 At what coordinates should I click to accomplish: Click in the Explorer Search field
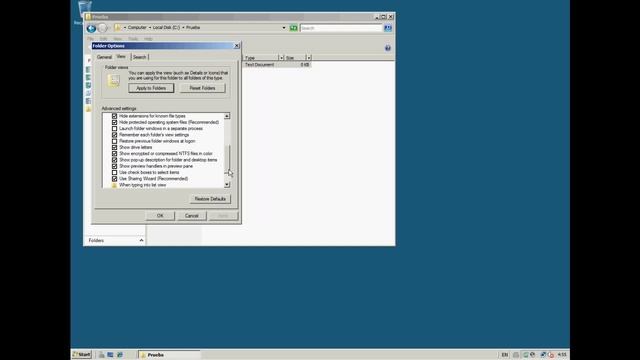[341, 28]
